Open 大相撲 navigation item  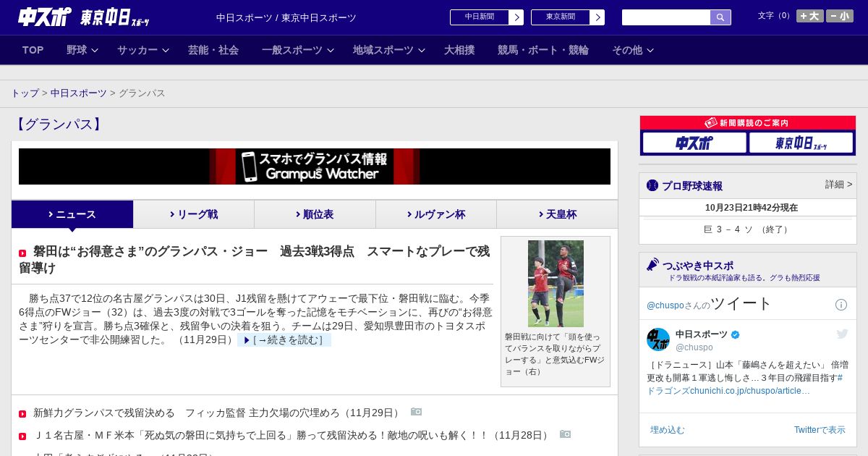pyautogui.click(x=459, y=50)
